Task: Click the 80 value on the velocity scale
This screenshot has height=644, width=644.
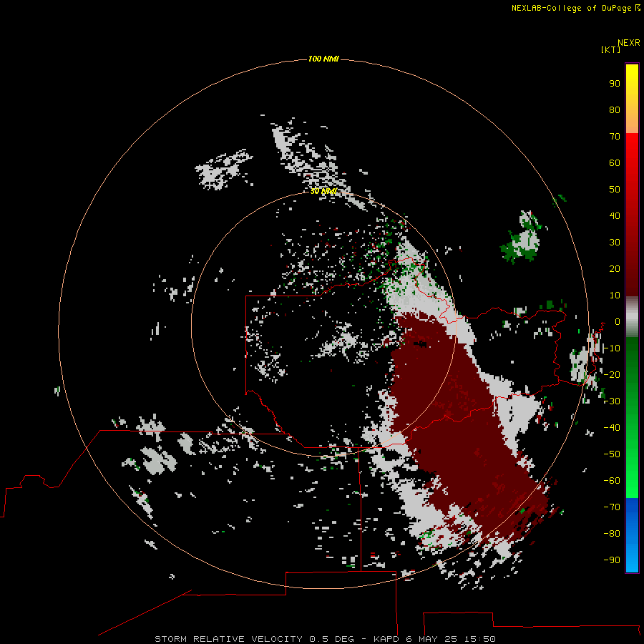Action: point(615,110)
